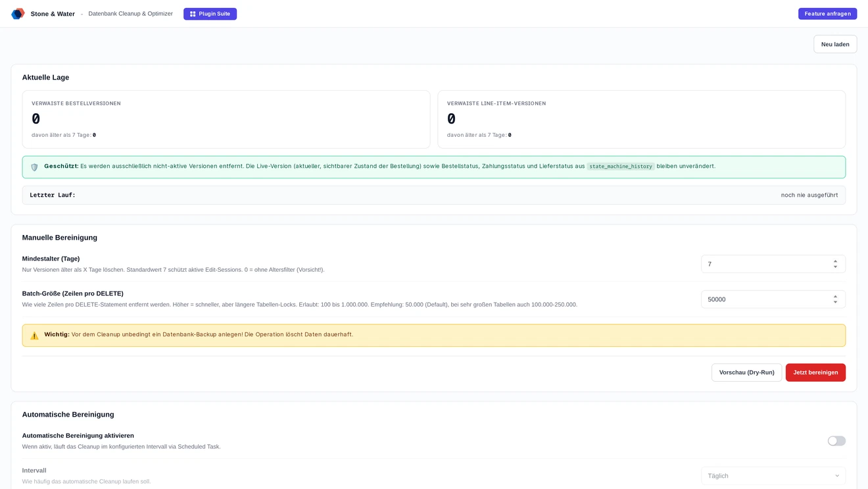
Task: Decrease Mindestalter value with down arrow
Action: point(836,267)
